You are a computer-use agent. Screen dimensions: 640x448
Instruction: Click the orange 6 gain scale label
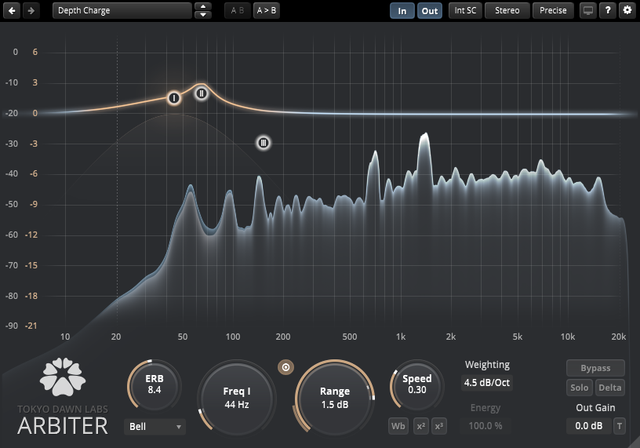35,52
